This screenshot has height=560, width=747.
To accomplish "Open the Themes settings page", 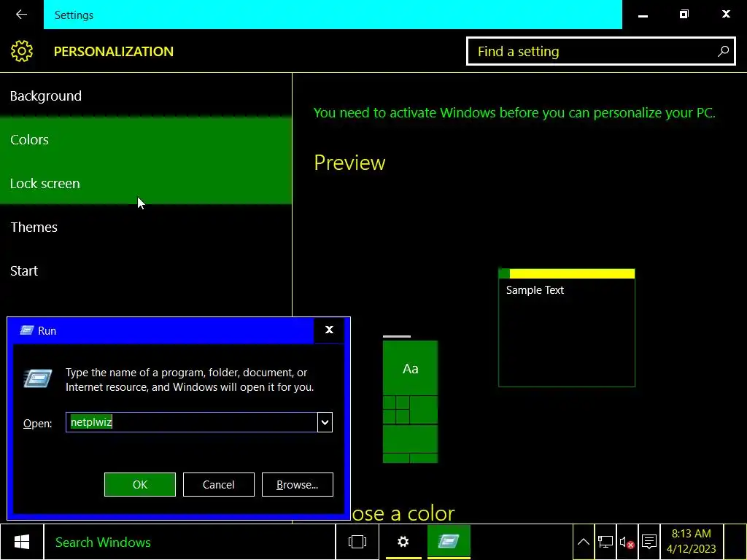I will 146,227.
